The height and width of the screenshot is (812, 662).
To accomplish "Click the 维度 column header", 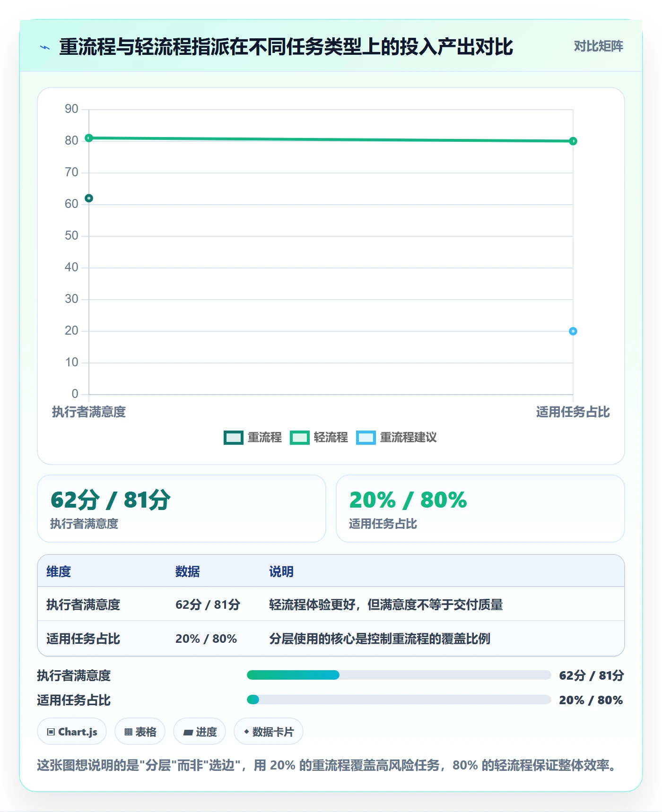I will [59, 571].
